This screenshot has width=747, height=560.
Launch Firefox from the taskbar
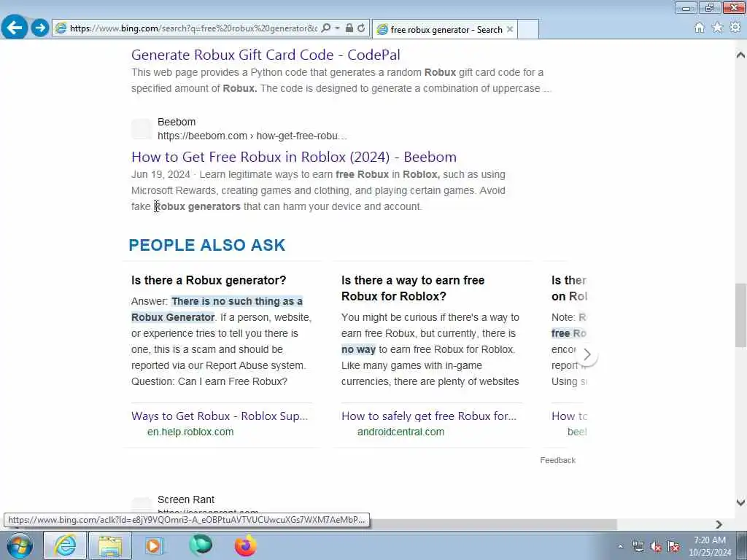(x=245, y=545)
